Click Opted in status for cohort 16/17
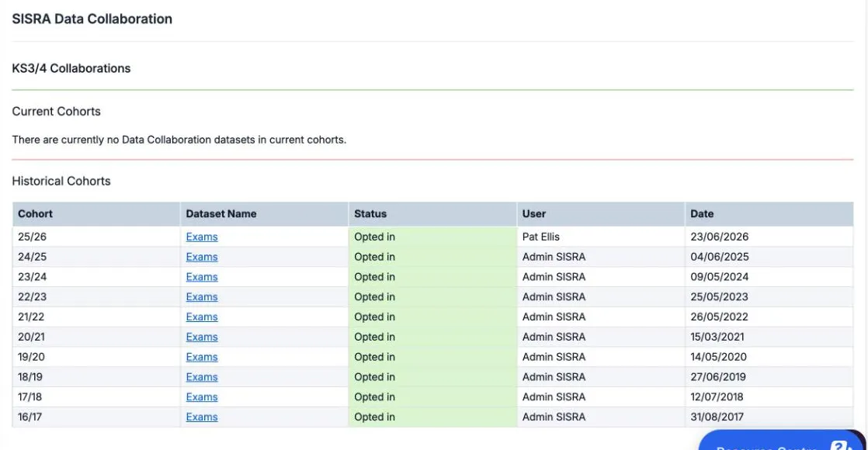868x450 pixels. click(432, 417)
